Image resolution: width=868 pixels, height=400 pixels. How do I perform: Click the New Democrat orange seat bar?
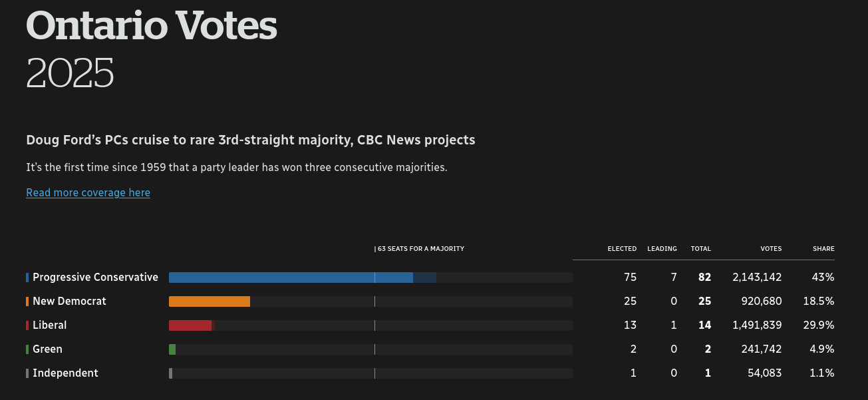pyautogui.click(x=210, y=301)
